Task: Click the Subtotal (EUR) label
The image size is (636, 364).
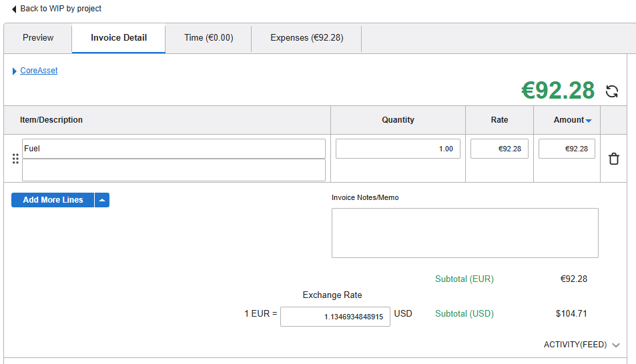Action: 464,279
